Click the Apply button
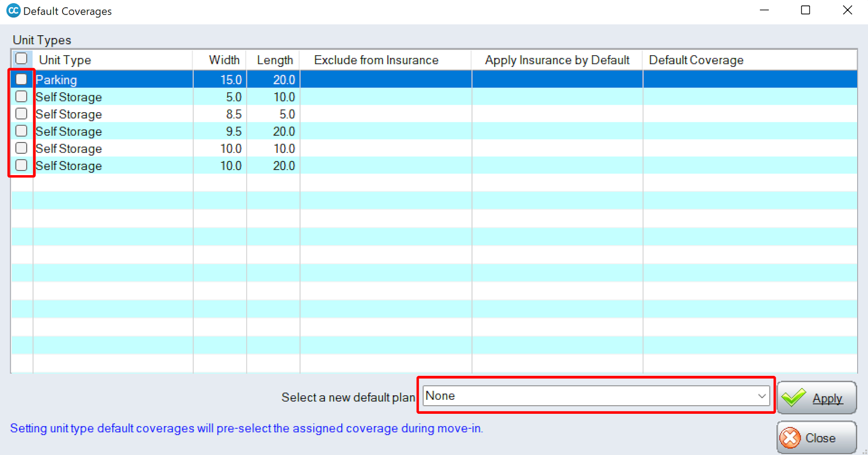 pos(816,398)
